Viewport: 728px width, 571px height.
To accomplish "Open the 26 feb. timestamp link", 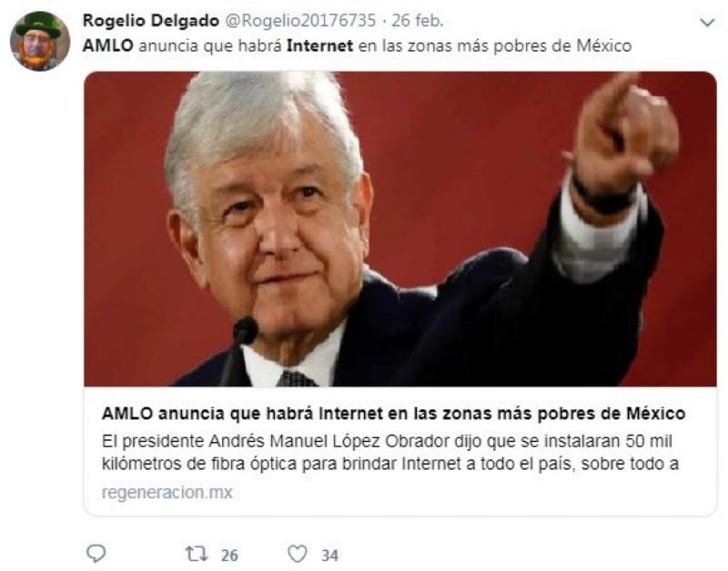I will tap(418, 20).
